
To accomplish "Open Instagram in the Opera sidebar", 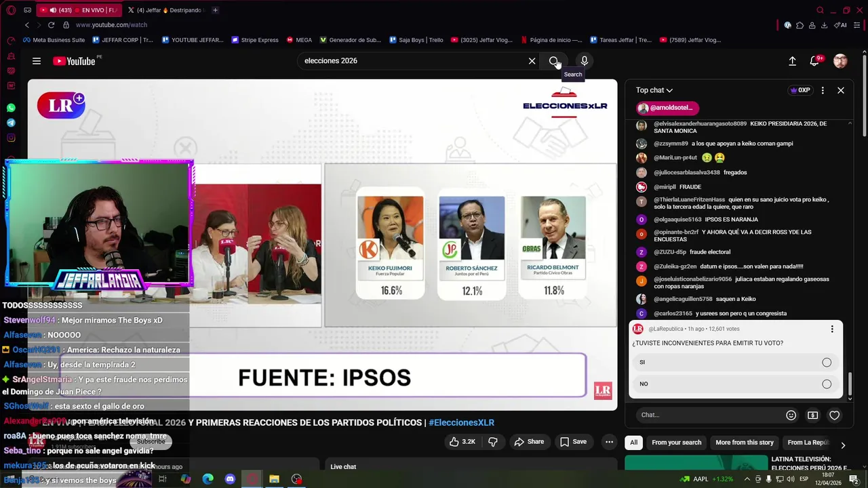I will [11, 138].
